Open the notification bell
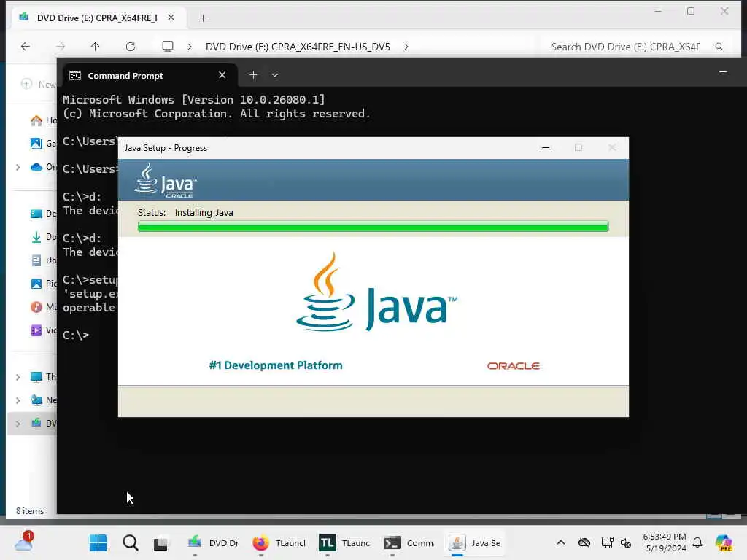The image size is (747, 560). (697, 542)
